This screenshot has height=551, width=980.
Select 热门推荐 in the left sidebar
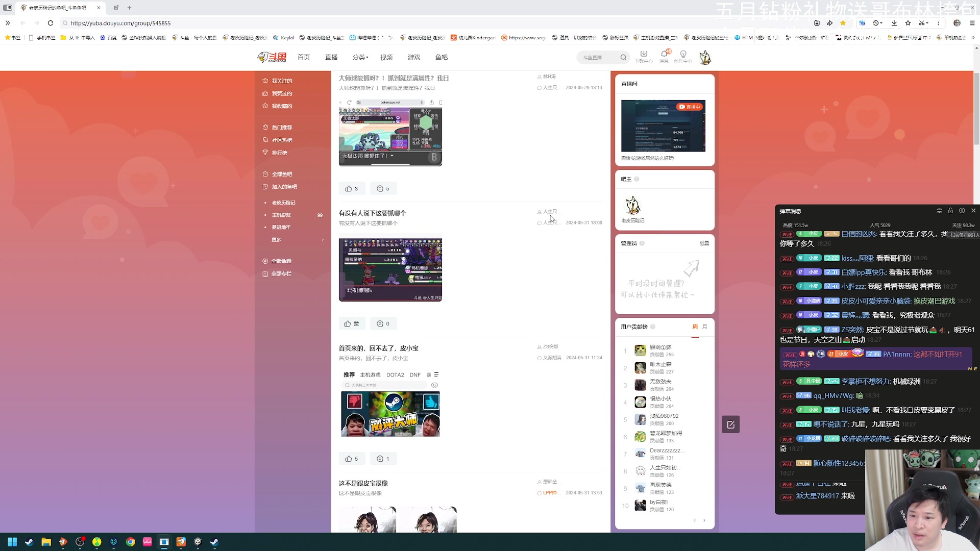282,128
